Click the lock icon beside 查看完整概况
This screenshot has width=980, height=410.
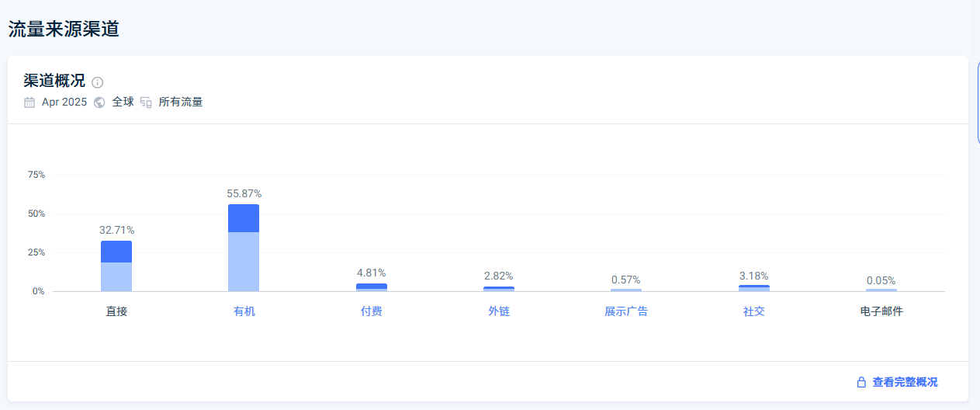861,382
